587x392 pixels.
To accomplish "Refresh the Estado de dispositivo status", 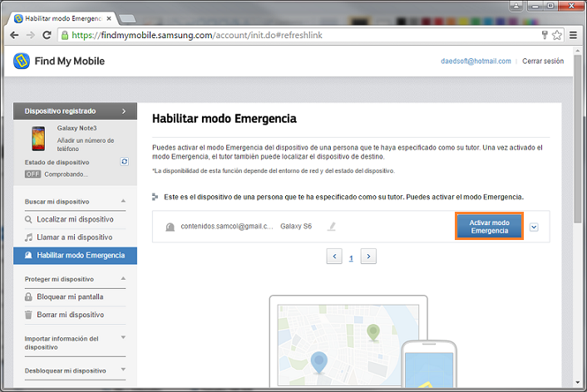I will pyautogui.click(x=124, y=162).
